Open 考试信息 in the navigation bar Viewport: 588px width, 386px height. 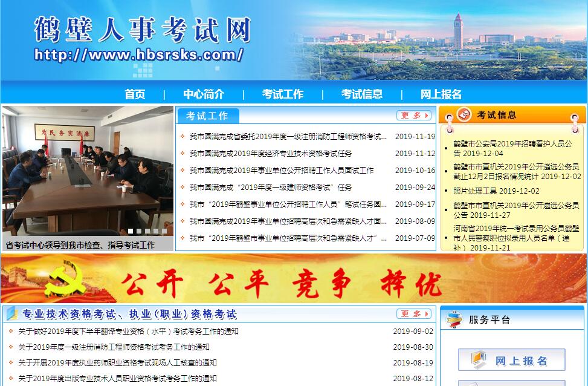click(x=362, y=94)
